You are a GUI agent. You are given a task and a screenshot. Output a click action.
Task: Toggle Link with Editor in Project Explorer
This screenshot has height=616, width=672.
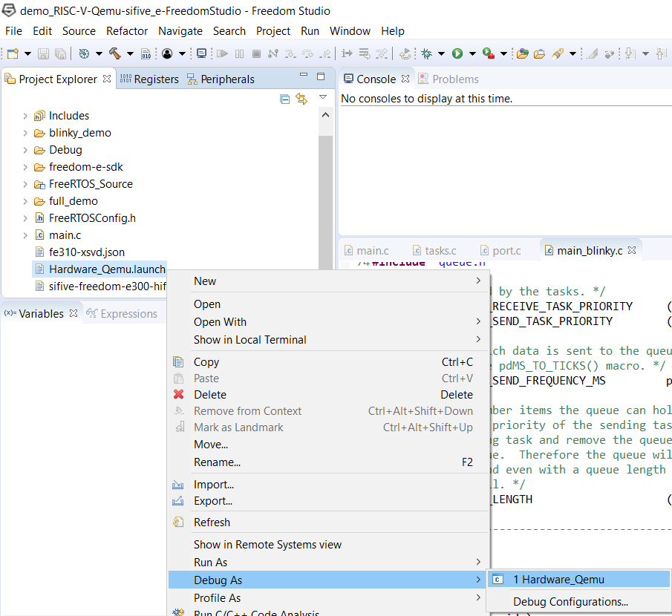[301, 99]
